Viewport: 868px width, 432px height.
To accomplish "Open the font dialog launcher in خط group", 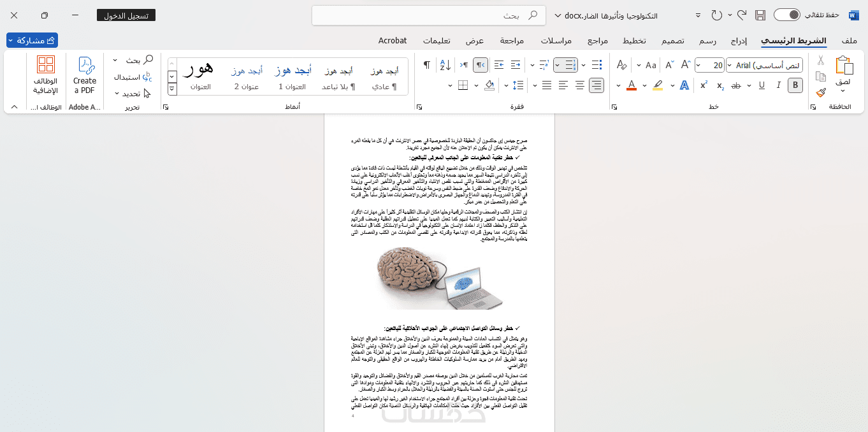I will click(x=613, y=107).
